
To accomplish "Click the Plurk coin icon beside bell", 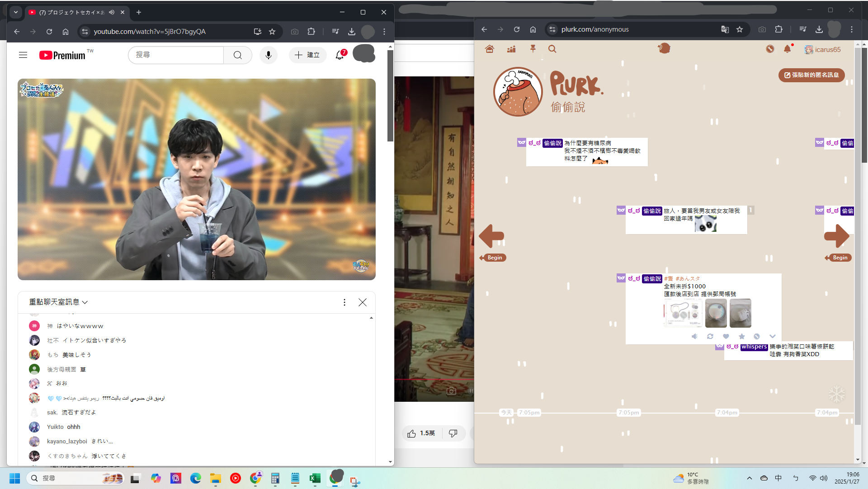I will pos(770,49).
